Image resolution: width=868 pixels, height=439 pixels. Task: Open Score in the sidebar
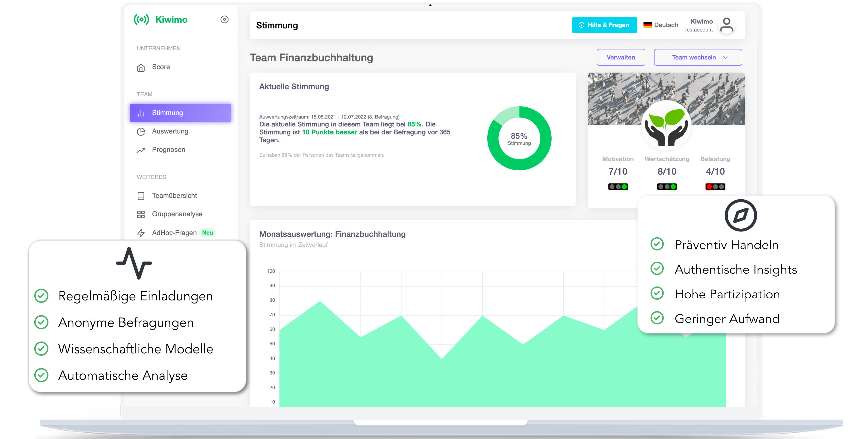pos(180,67)
